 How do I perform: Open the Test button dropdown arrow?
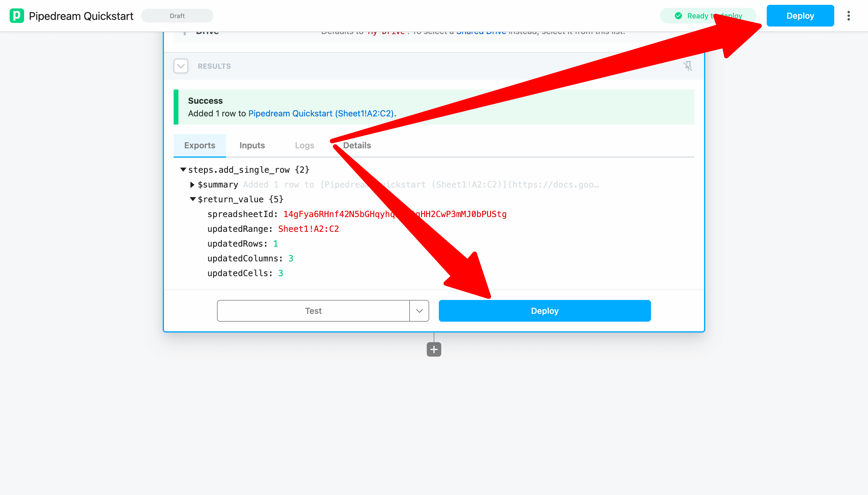pyautogui.click(x=419, y=311)
